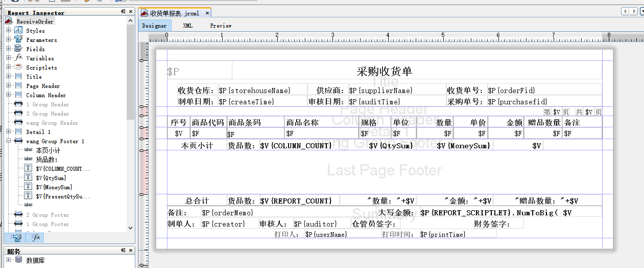Select the $P{purchasefid} field on canvas

[544, 101]
